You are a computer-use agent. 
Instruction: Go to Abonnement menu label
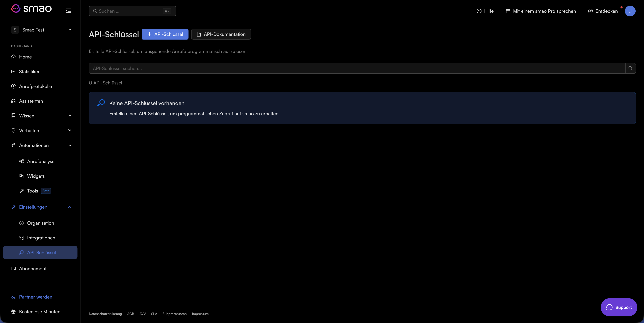coord(33,269)
